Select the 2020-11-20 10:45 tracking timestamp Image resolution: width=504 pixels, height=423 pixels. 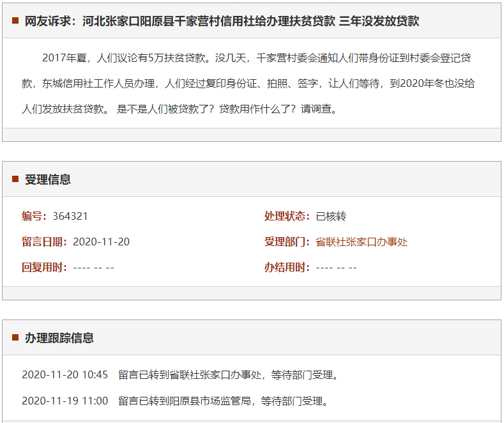coord(65,374)
